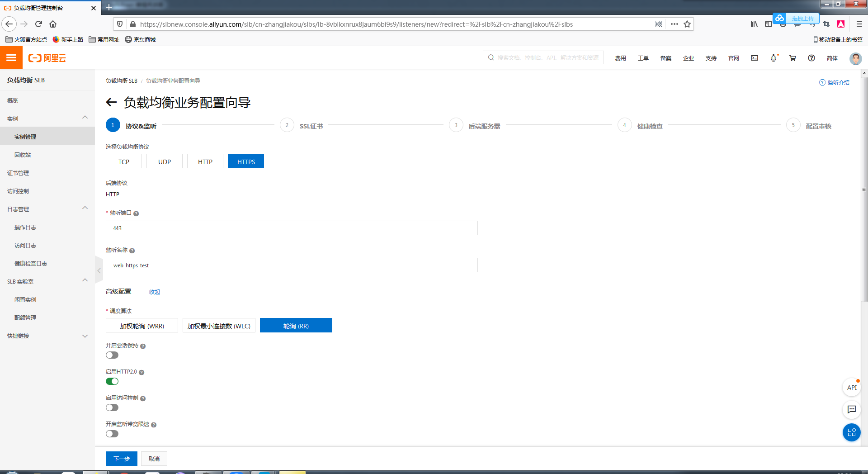
Task: Open 工单 in the top menu
Action: coord(643,58)
